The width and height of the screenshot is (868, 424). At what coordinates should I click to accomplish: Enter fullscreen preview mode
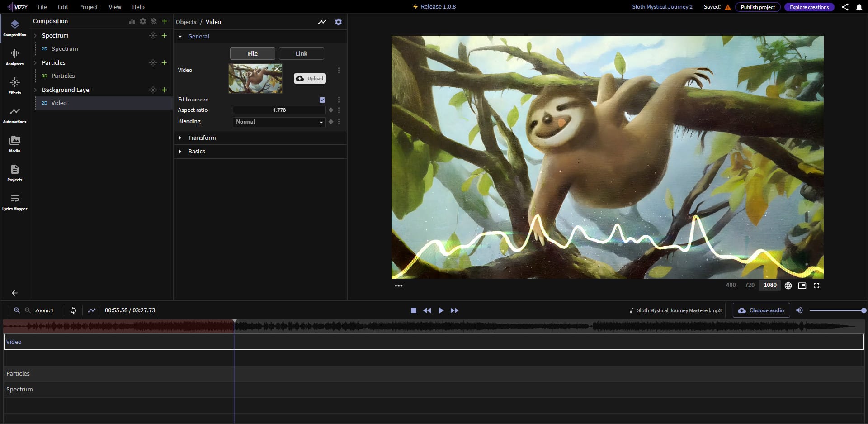(816, 286)
